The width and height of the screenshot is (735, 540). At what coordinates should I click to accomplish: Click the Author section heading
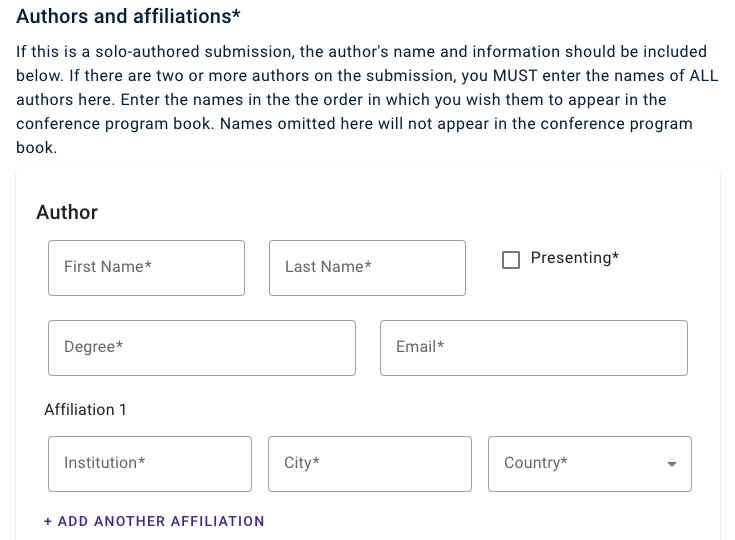pyautogui.click(x=67, y=212)
